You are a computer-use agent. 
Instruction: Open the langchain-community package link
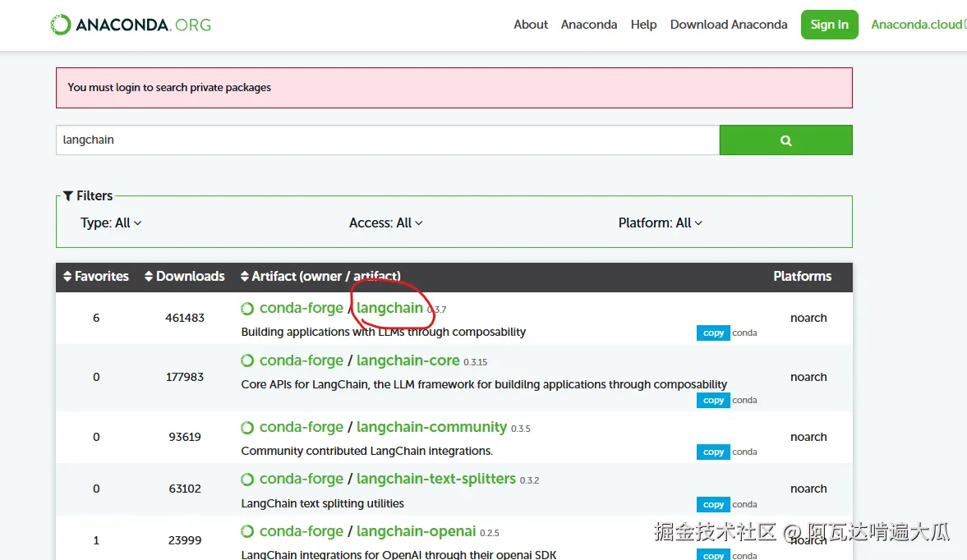431,427
